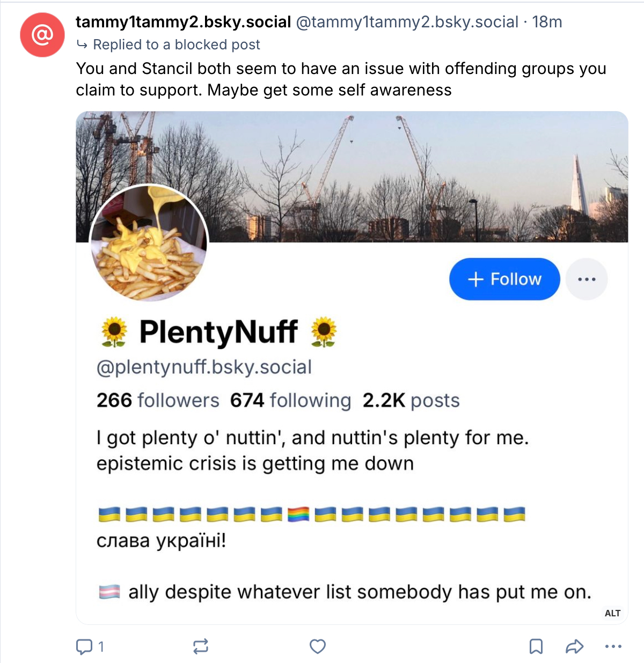The width and height of the screenshot is (644, 663).
Task: Click the cranes skyline banner image
Action: pyautogui.click(x=408, y=172)
